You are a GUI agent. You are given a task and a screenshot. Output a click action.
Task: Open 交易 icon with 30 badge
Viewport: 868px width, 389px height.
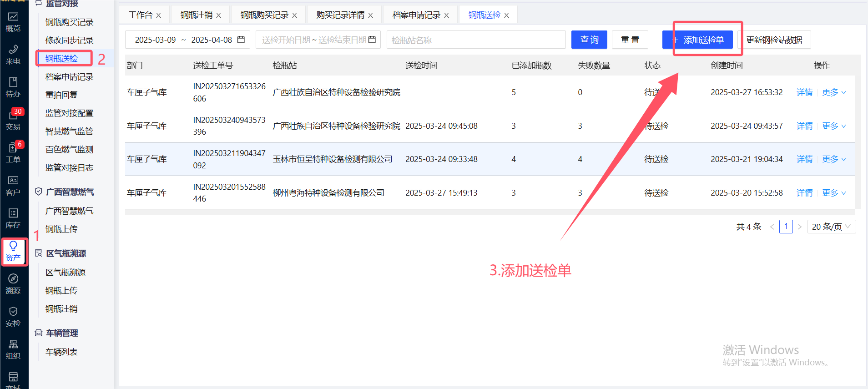pyautogui.click(x=13, y=120)
